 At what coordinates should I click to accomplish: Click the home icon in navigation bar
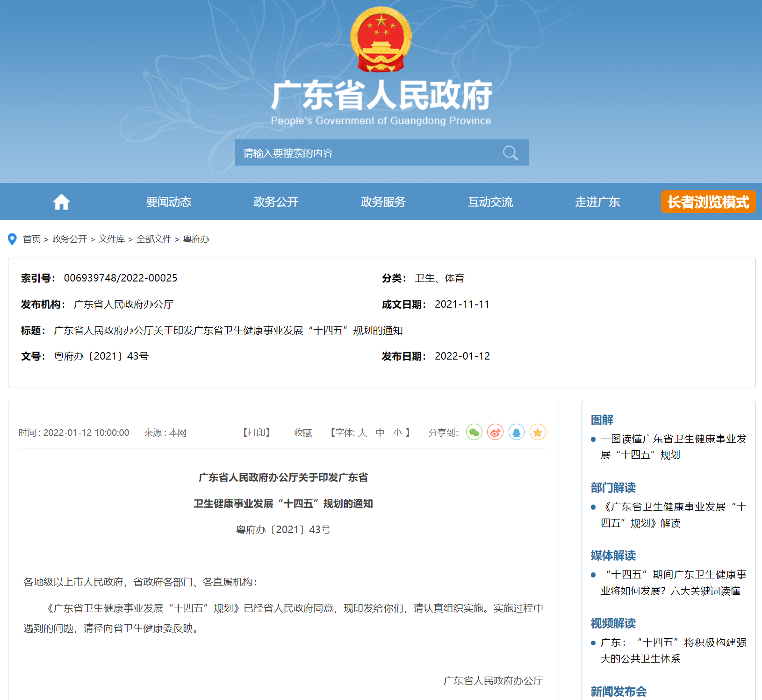point(61,202)
